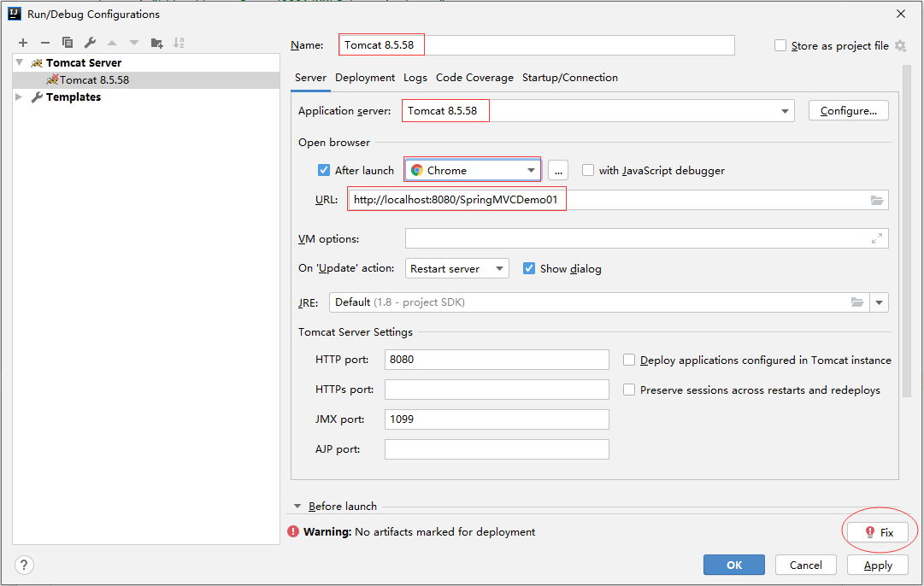Click the Copy Configuration icon
Screen dimensions: 924x586
(x=68, y=43)
